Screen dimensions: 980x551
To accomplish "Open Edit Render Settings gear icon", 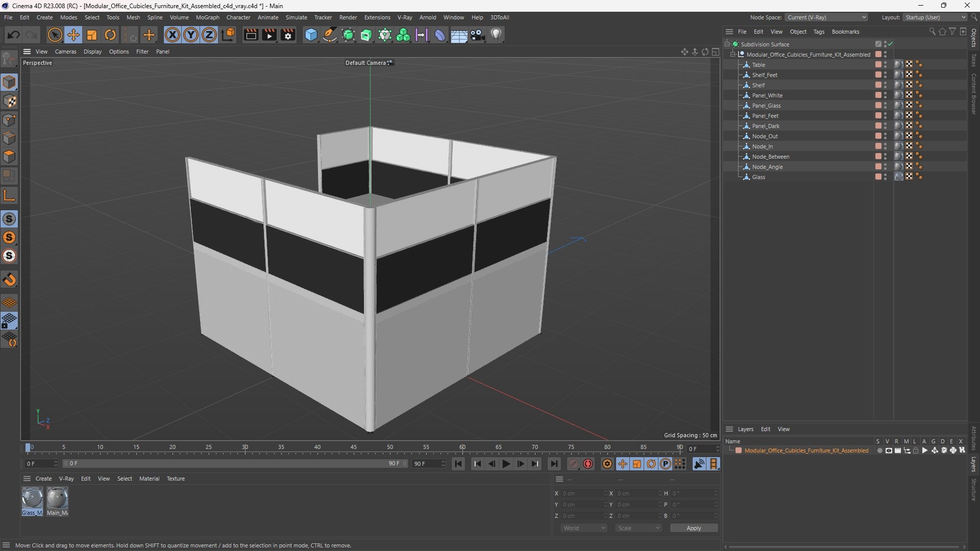I will pyautogui.click(x=288, y=35).
